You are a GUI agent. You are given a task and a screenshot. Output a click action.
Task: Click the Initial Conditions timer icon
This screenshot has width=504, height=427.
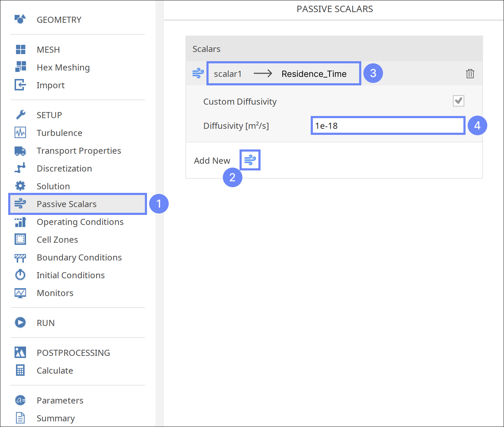20,275
